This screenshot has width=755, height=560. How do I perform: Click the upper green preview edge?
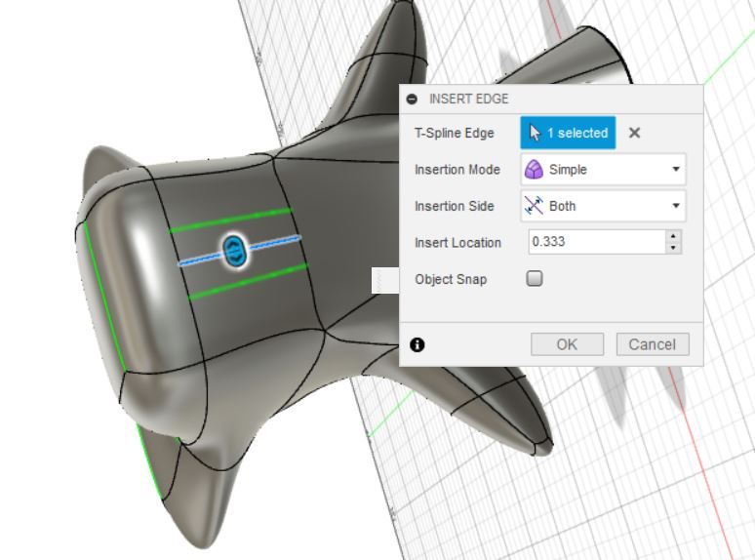(231, 220)
